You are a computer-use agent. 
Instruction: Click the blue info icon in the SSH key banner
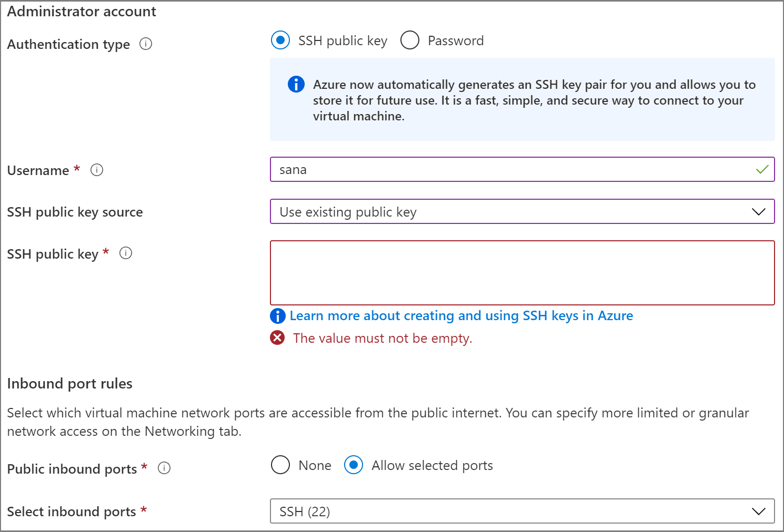[x=295, y=84]
